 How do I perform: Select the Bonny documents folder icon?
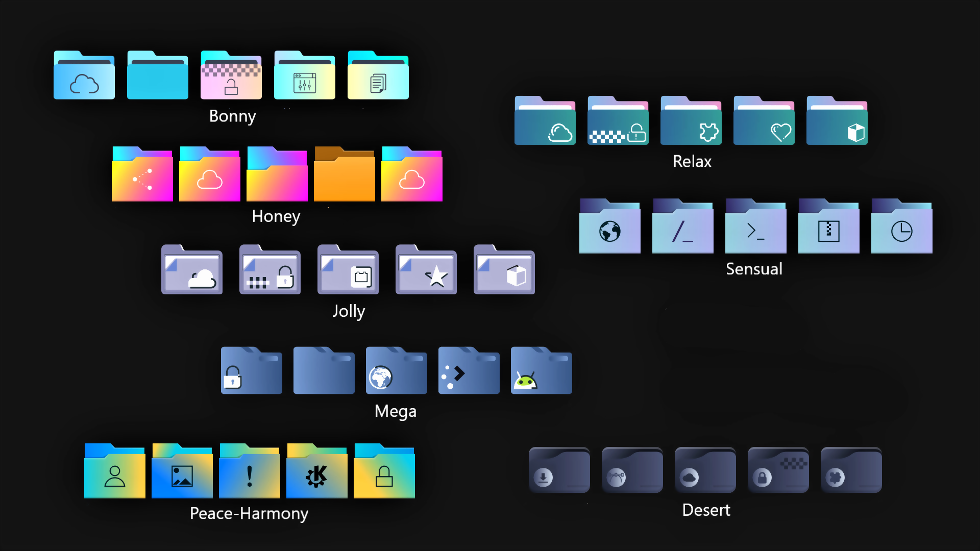click(x=378, y=77)
